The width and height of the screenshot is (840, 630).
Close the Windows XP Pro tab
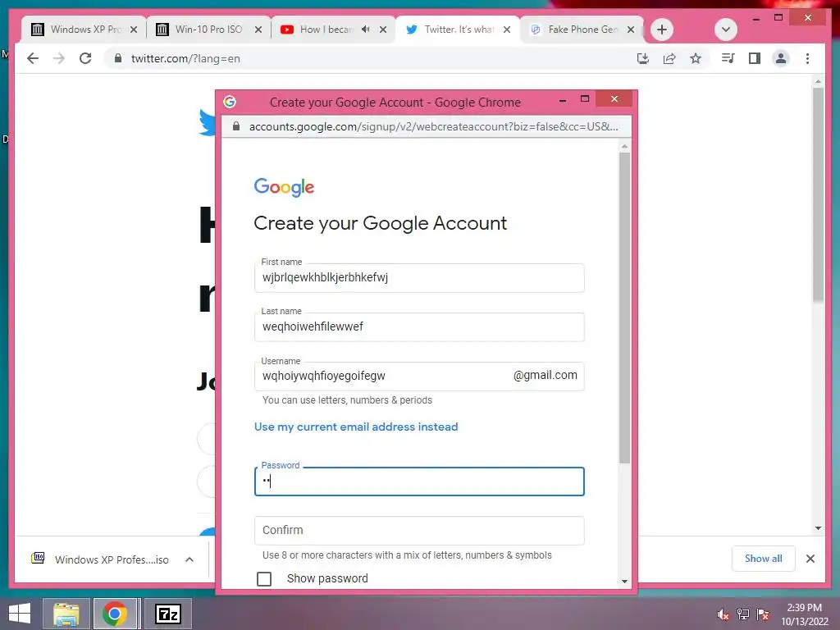pyautogui.click(x=134, y=30)
